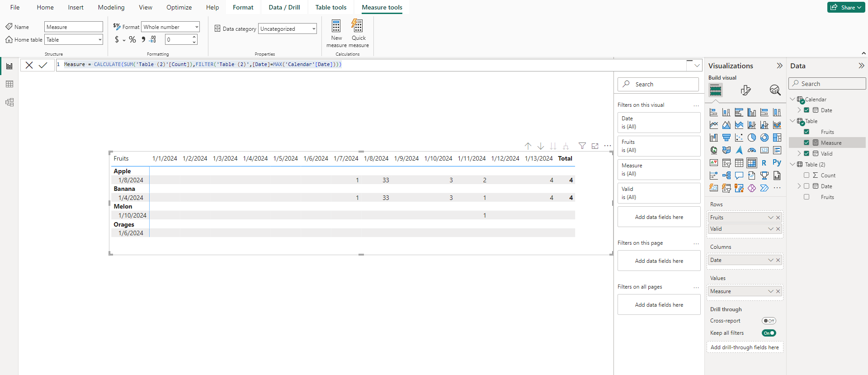Toggle the Cross-report drill through switch

tap(769, 321)
